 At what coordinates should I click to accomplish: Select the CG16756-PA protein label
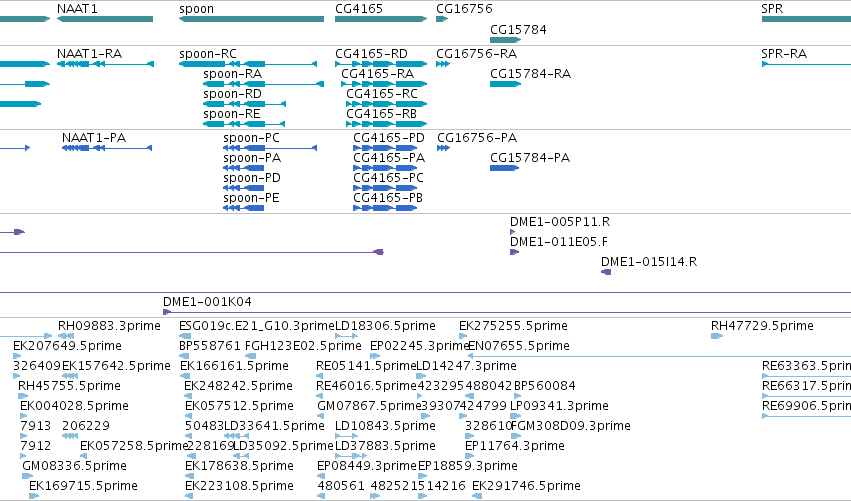coord(477,138)
